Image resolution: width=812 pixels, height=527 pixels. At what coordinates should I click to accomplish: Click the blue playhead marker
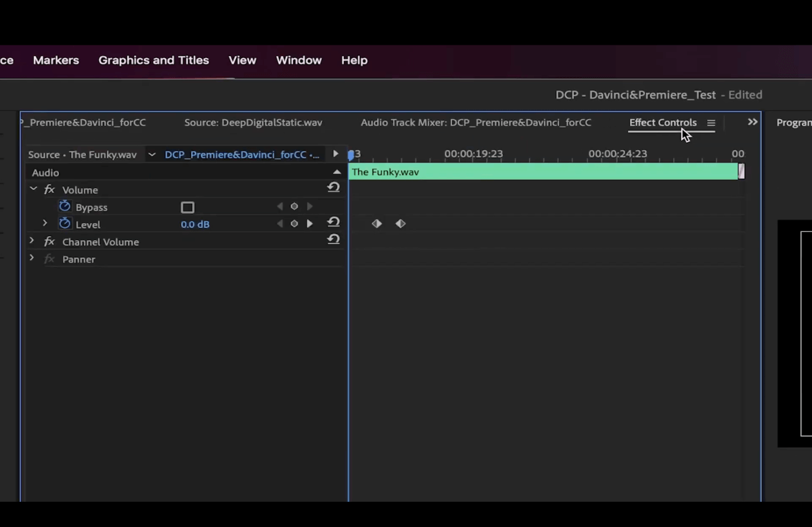pos(351,155)
